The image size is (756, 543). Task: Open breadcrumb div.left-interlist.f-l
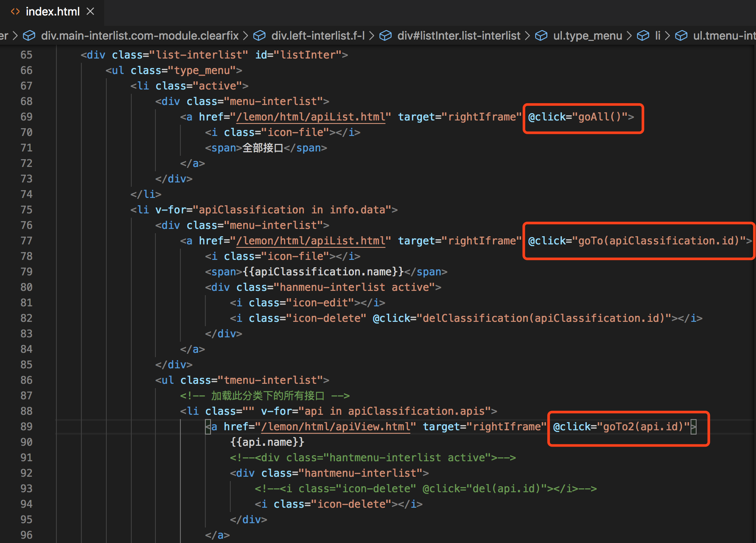[318, 36]
